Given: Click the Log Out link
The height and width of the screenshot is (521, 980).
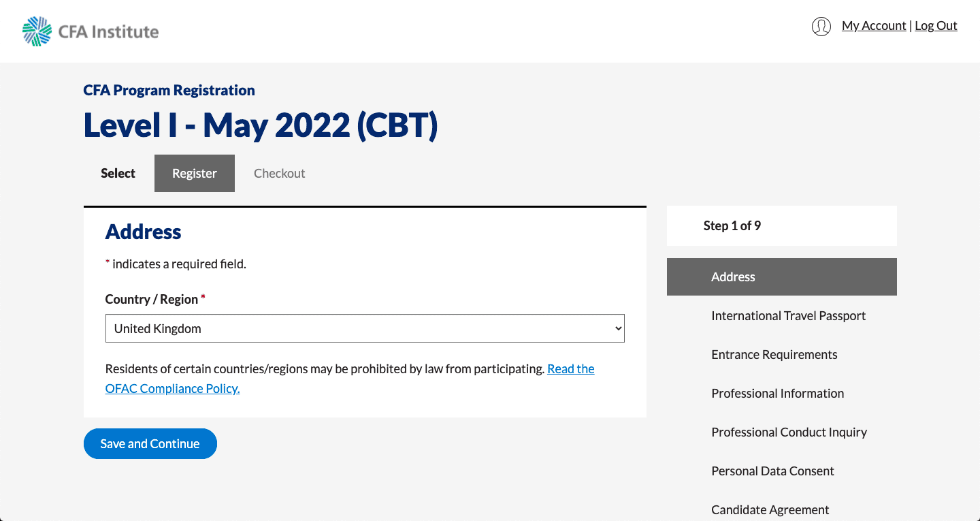Looking at the screenshot, I should tap(936, 26).
